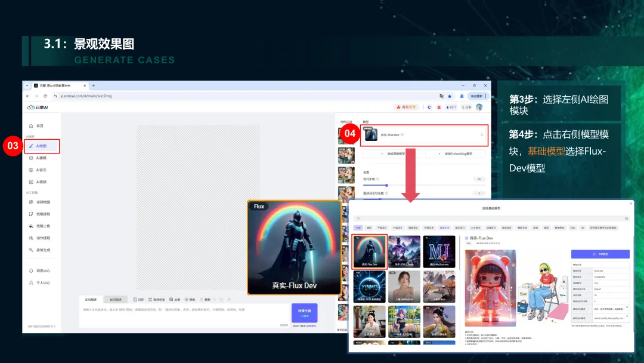The width and height of the screenshot is (644, 363).
Task: Choose the SD3.5 large purple bottle thumbnail
Action: point(404,251)
